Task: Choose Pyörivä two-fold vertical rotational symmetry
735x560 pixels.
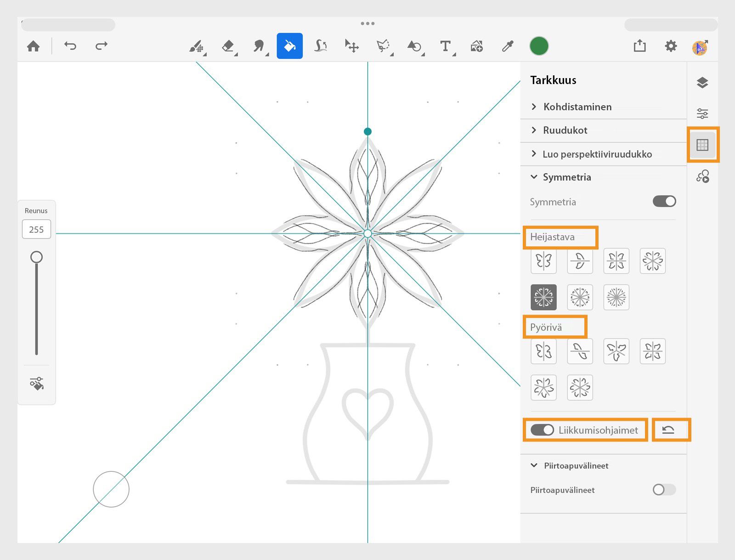Action: click(543, 351)
